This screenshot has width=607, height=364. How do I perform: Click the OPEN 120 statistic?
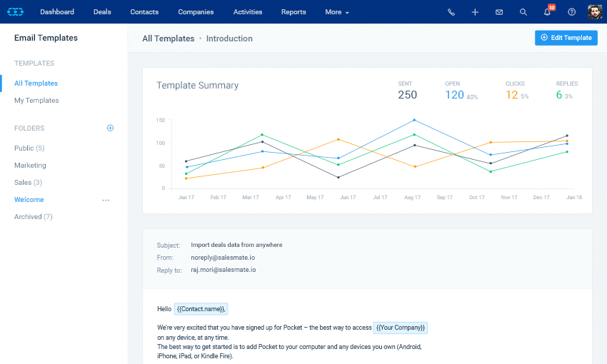click(x=461, y=91)
